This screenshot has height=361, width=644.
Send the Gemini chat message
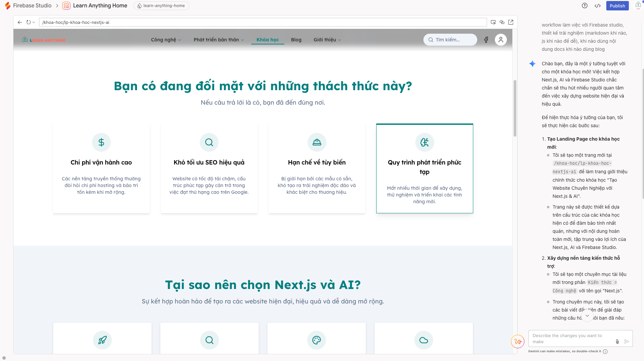click(627, 341)
